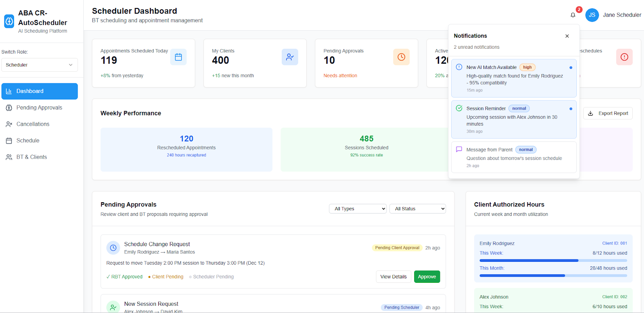Open BT & Clients in the sidebar
Image resolution: width=644 pixels, height=313 pixels.
(x=39, y=157)
